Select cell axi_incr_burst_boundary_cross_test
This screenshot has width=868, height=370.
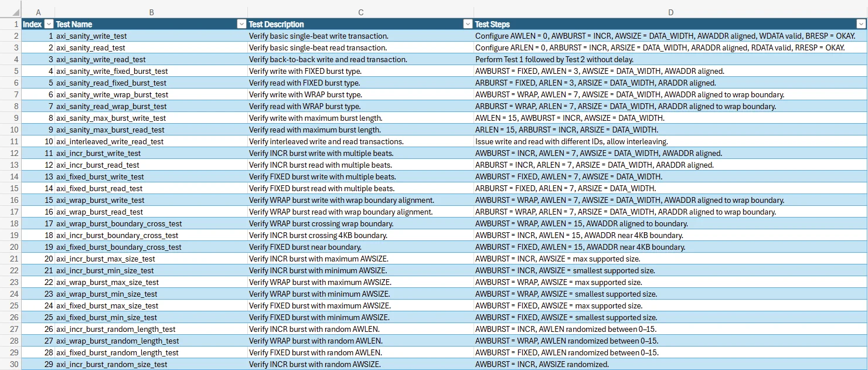[x=151, y=235]
